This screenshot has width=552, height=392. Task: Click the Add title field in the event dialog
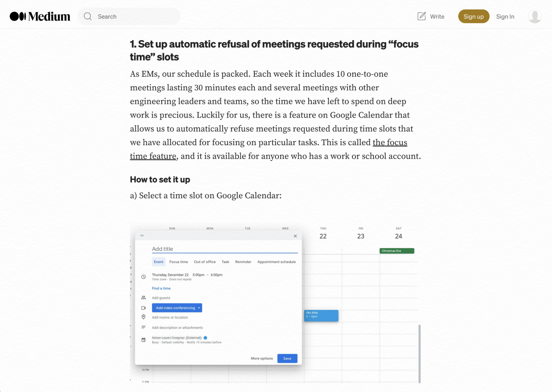(225, 249)
